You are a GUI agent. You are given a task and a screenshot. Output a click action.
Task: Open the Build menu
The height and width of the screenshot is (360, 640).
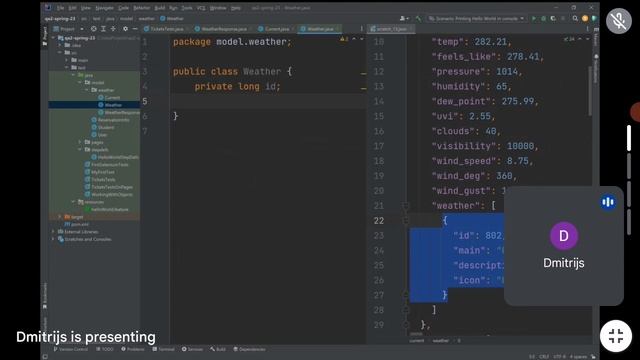coord(160,8)
